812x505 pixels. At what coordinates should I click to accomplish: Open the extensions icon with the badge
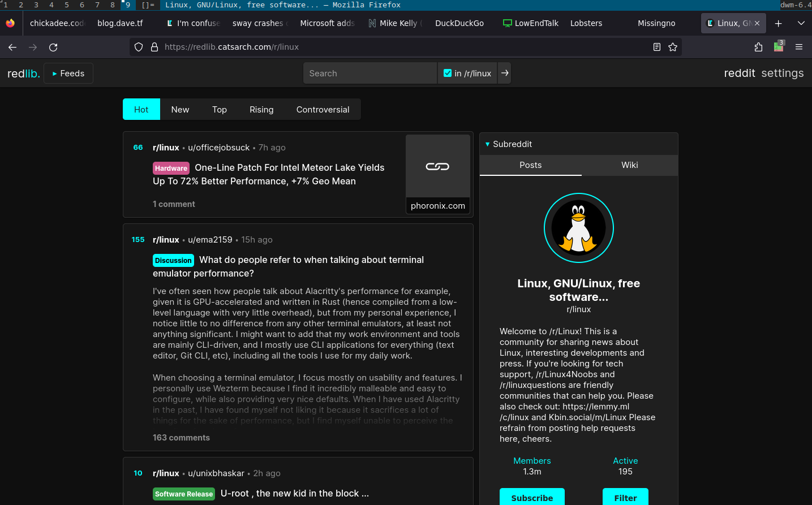pos(779,47)
